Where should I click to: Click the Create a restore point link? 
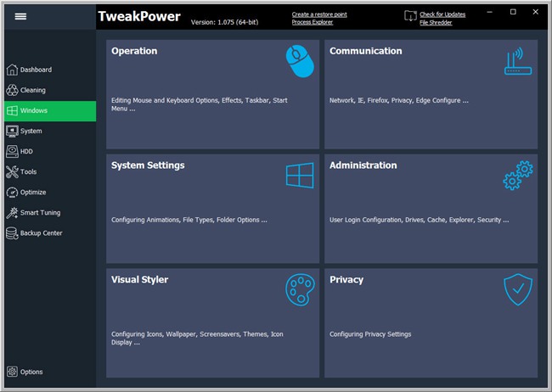tap(319, 14)
